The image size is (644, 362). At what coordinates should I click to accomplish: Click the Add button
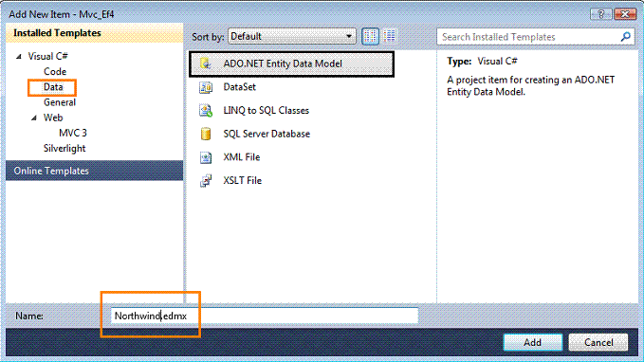(x=533, y=342)
